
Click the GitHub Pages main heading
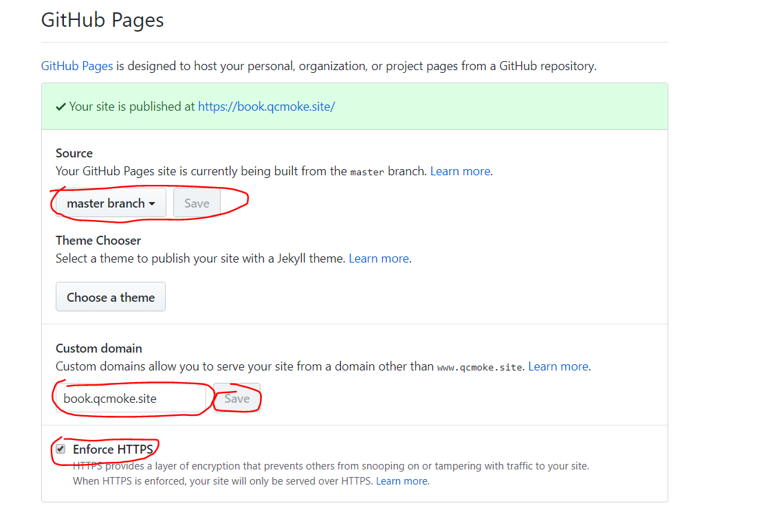[102, 21]
